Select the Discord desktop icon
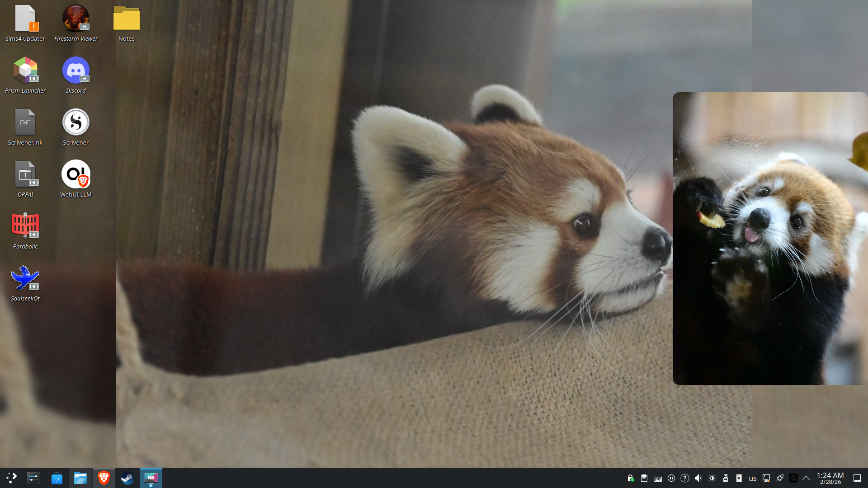 75,70
